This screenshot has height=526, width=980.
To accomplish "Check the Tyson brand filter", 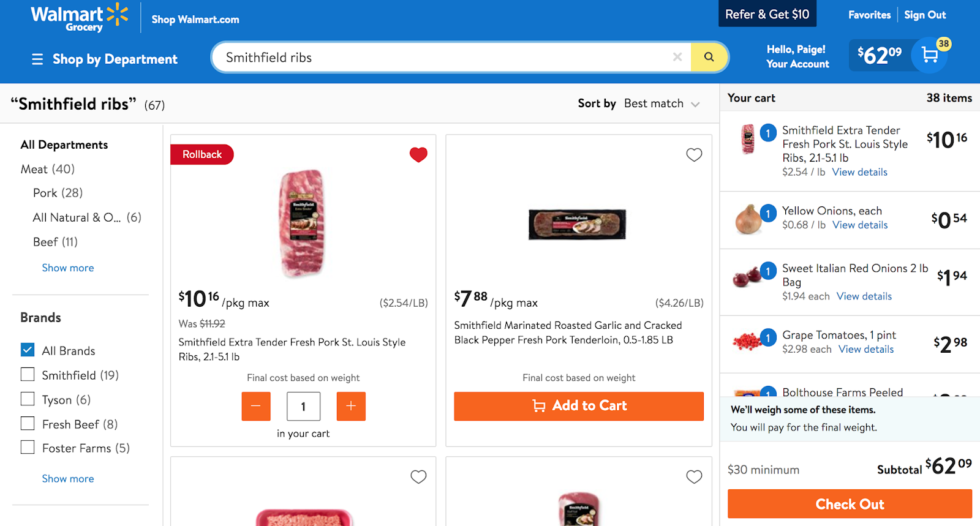I will [x=28, y=399].
